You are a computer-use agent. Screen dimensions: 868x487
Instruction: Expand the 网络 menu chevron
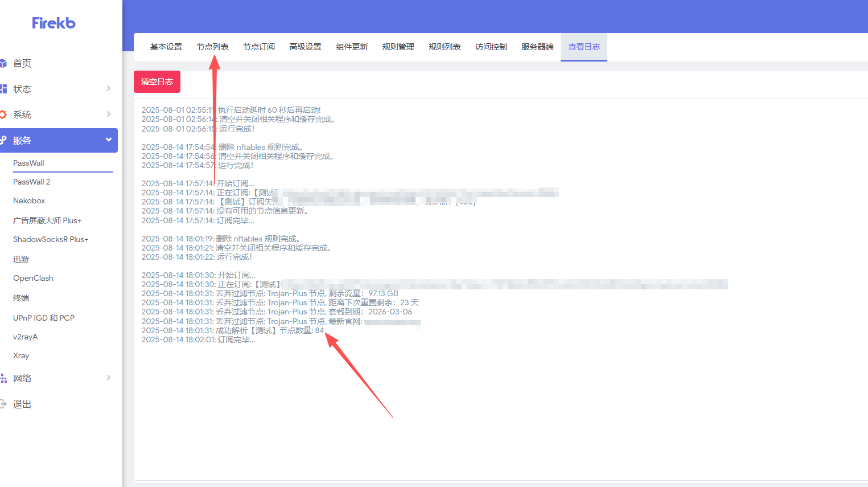click(109, 378)
